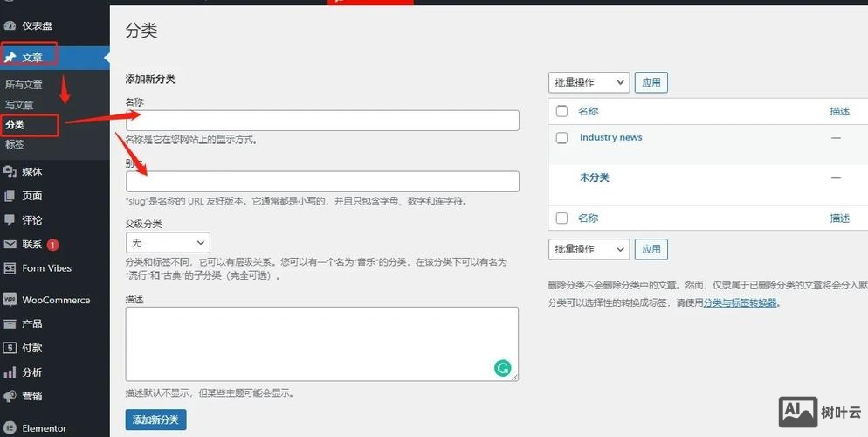
Task: Click the WooCommerce logo icon
Action: tap(10, 300)
